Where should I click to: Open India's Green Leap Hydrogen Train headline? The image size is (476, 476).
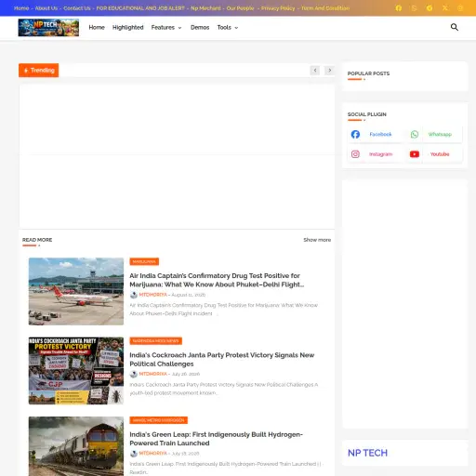click(x=216, y=439)
